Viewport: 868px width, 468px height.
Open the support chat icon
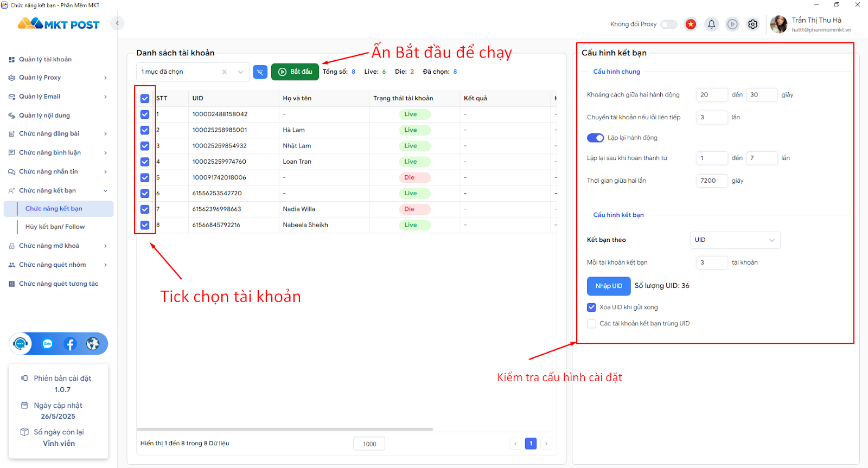pyautogui.click(x=21, y=344)
